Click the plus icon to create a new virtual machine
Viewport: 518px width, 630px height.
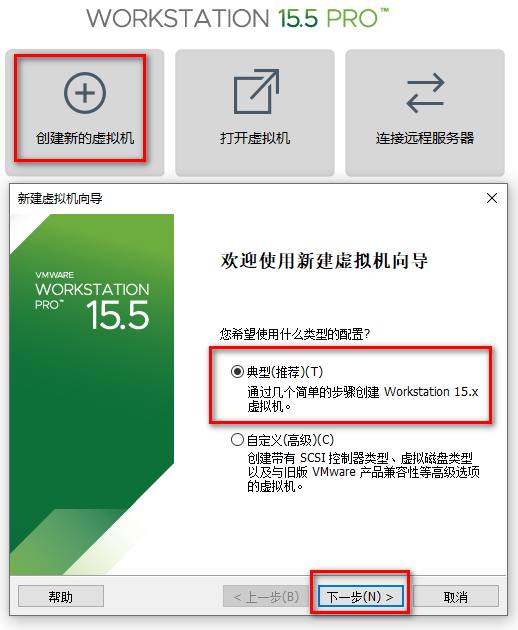tap(85, 93)
